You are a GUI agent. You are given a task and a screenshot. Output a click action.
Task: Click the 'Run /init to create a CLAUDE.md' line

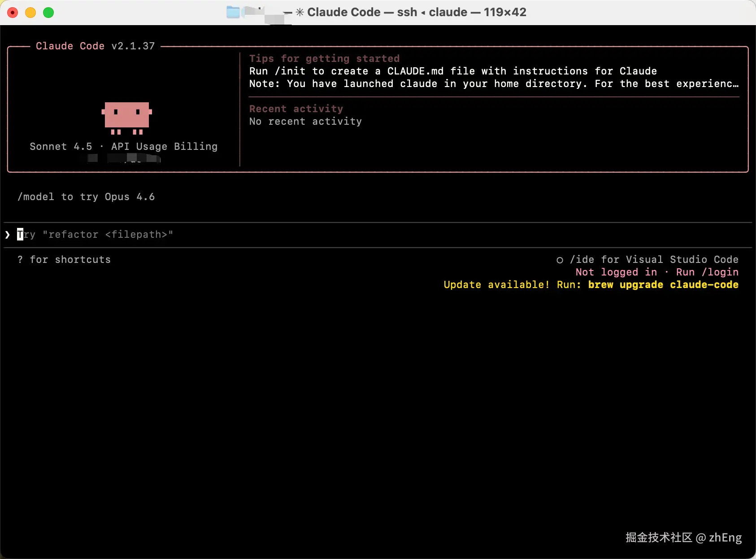[453, 71]
